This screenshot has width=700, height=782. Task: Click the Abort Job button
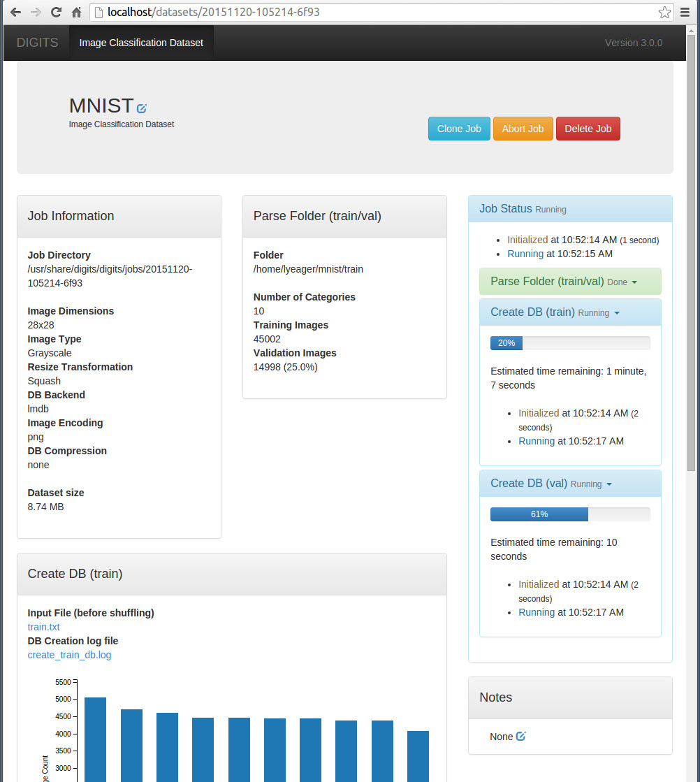pyautogui.click(x=523, y=129)
